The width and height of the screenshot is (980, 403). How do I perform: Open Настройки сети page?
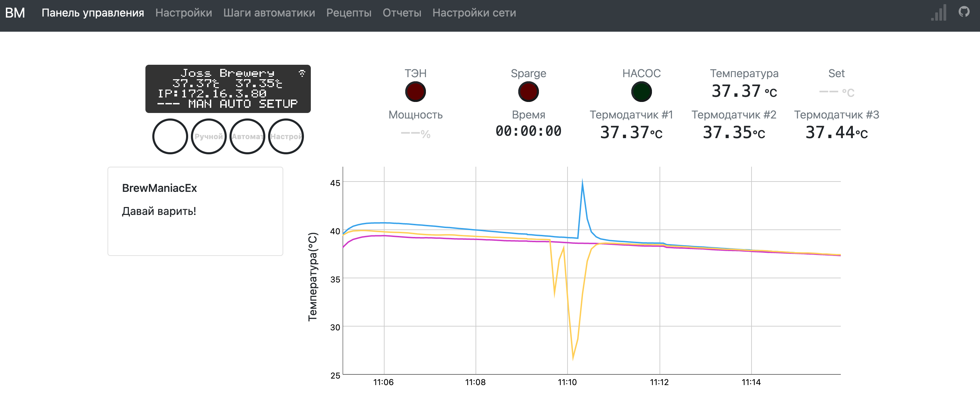pos(474,13)
